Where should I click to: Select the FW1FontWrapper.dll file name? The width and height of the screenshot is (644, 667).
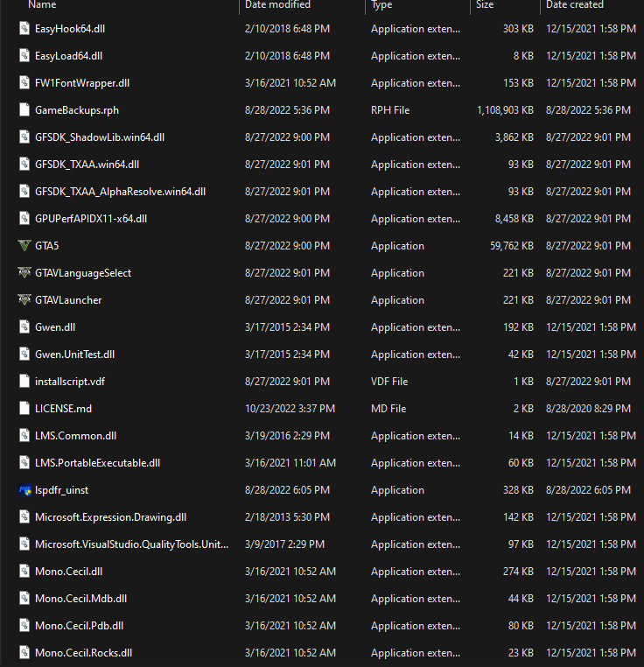click(x=82, y=83)
